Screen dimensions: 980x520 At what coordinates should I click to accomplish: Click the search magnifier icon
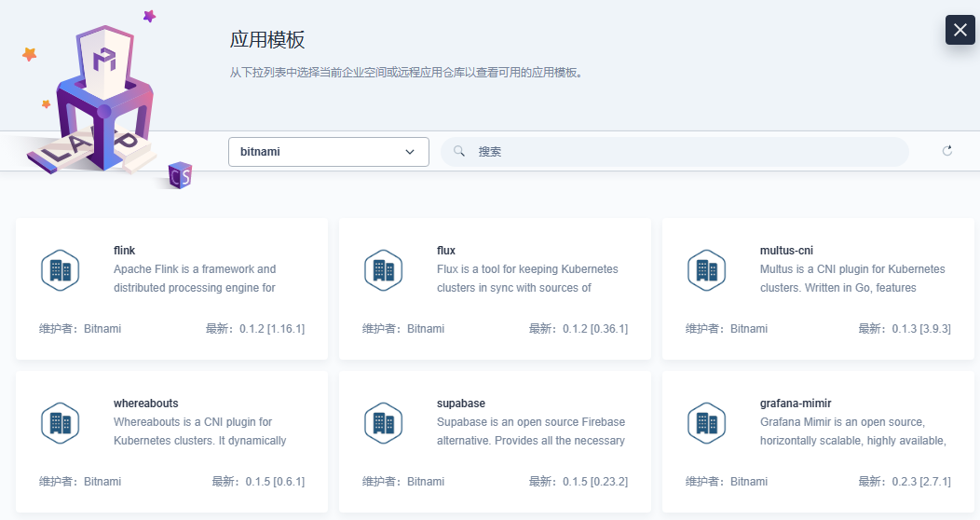tap(459, 151)
